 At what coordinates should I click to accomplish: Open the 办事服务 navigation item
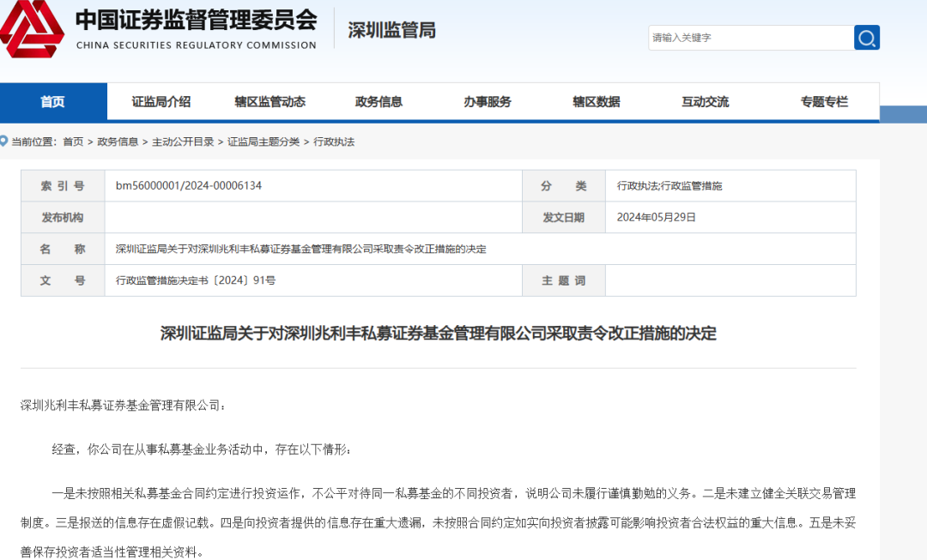tap(488, 102)
